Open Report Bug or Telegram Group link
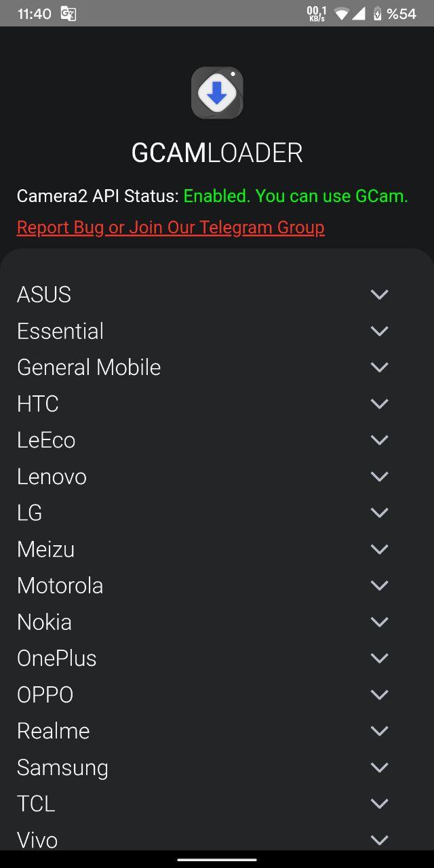 (171, 227)
